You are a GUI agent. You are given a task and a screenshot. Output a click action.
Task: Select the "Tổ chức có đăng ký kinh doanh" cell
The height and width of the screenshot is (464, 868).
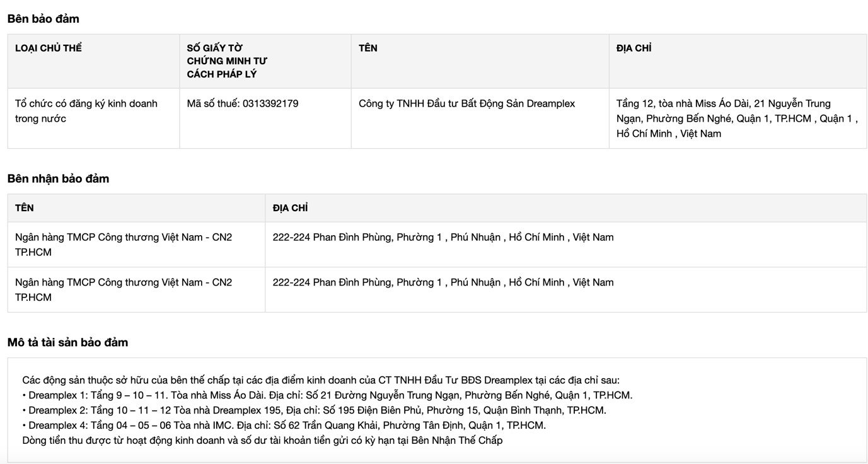coord(86,111)
